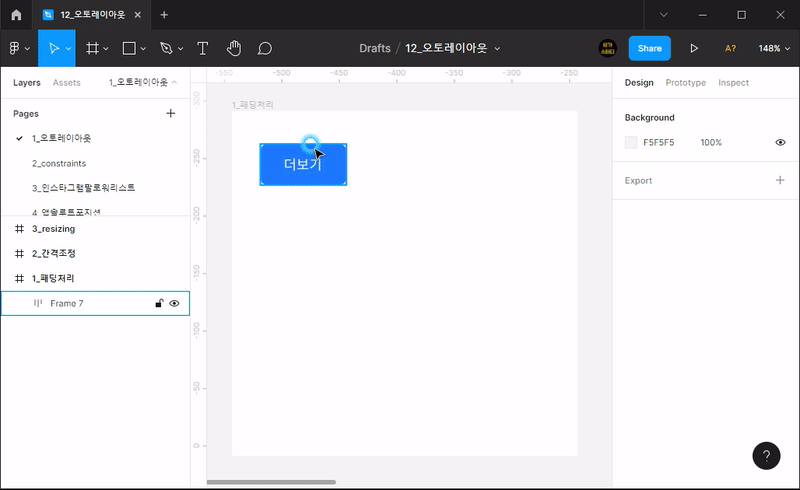Open the title bar chevron dropdown

[x=663, y=15]
